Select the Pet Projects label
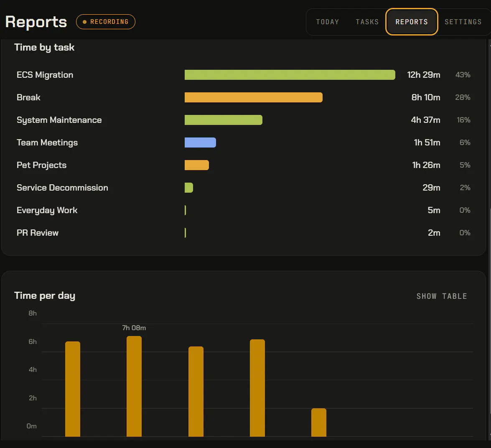Screen dimensions: 491x448 click(42, 165)
